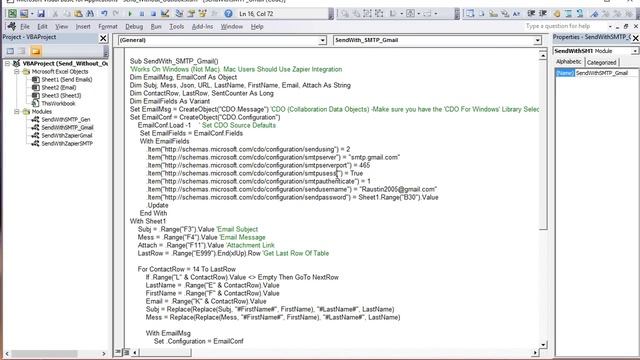
Task: Pause execution with the Break icon
Action: coord(142,13)
